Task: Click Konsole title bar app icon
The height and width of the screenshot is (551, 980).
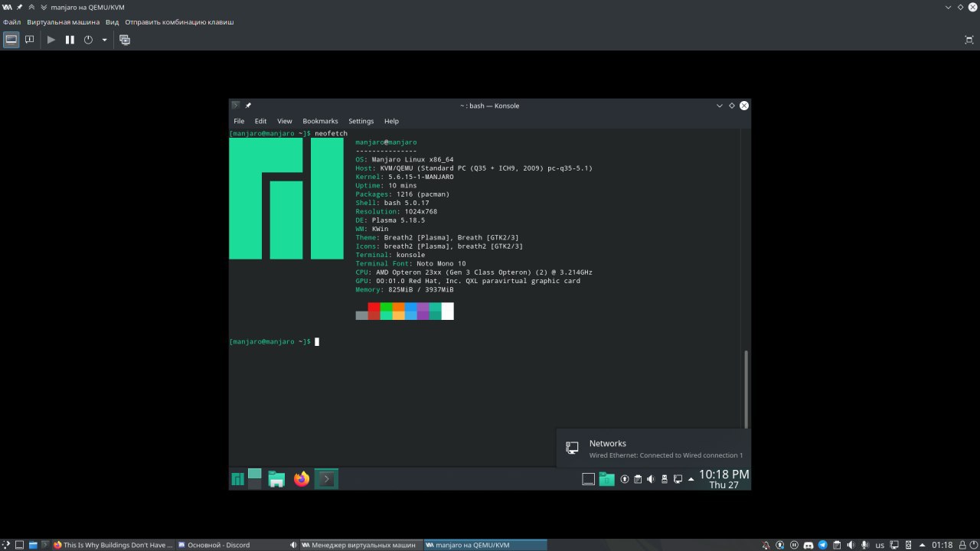Action: (x=236, y=106)
